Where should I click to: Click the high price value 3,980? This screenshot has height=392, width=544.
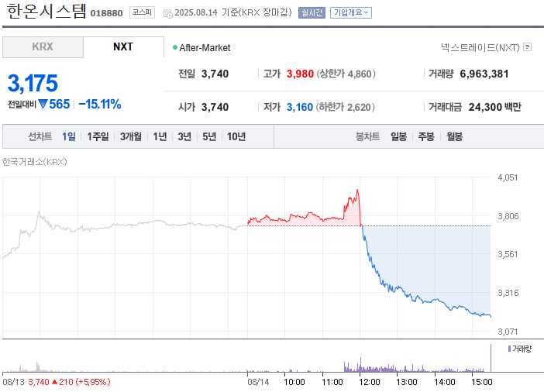click(x=300, y=74)
